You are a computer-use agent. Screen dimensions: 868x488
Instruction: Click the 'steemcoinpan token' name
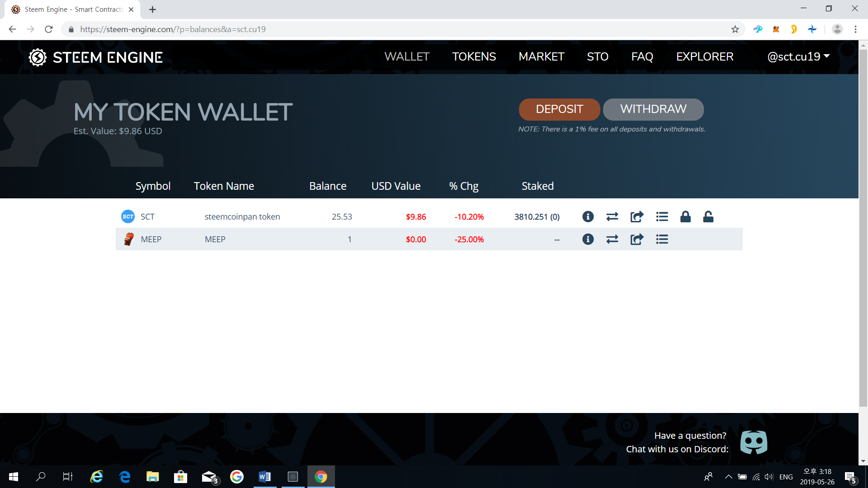pos(242,217)
